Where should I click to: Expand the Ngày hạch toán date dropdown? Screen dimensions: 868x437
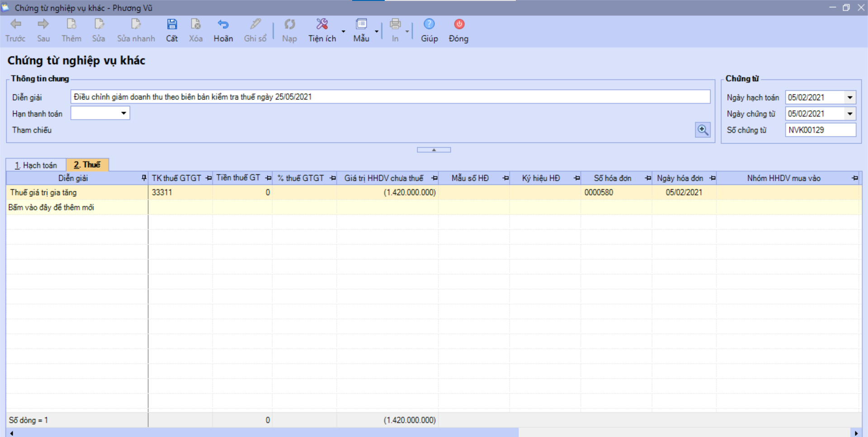click(850, 98)
